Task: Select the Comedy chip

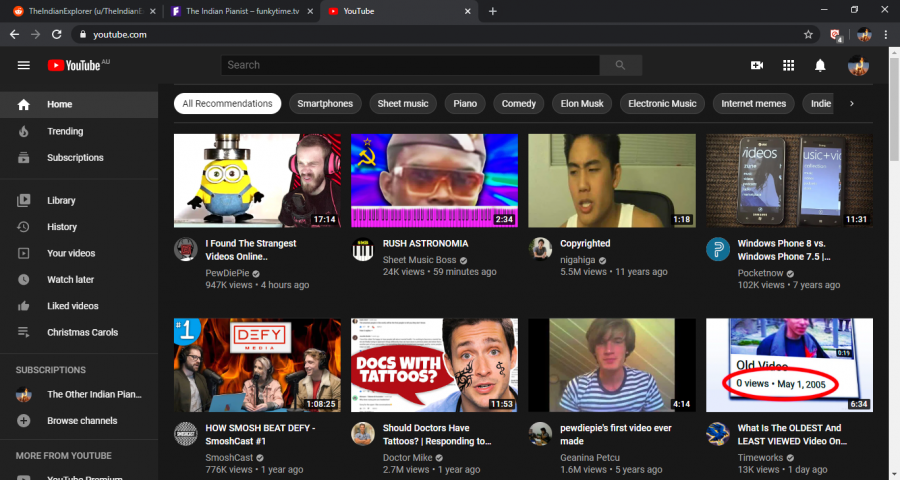Action: point(519,104)
